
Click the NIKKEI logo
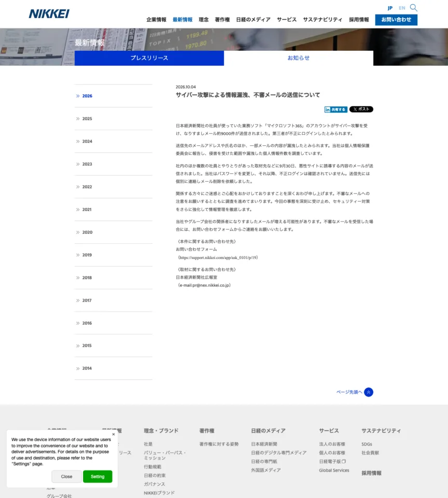tap(49, 13)
